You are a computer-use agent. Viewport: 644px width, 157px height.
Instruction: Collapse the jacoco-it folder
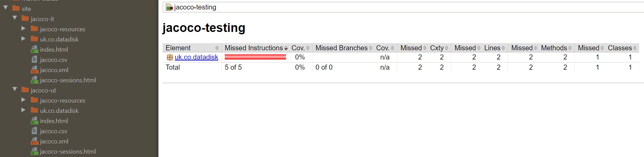point(15,18)
